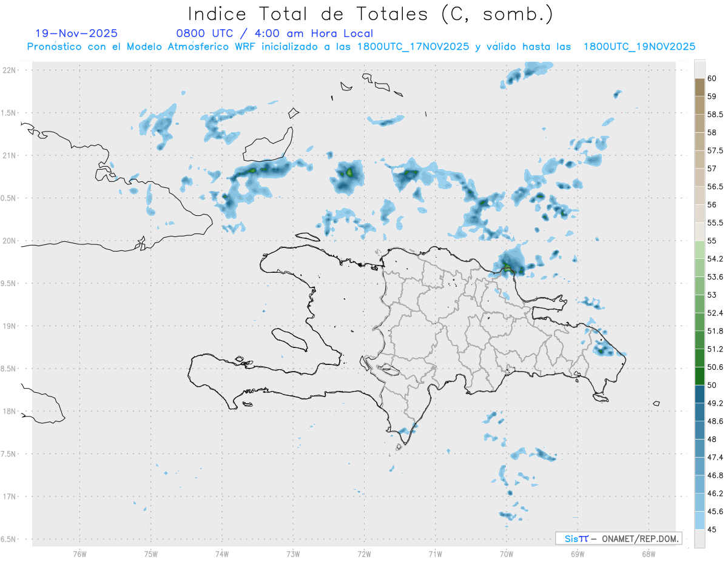This screenshot has height=562, width=728.
Task: Click the "22N" latitude label
Action: click(9, 70)
